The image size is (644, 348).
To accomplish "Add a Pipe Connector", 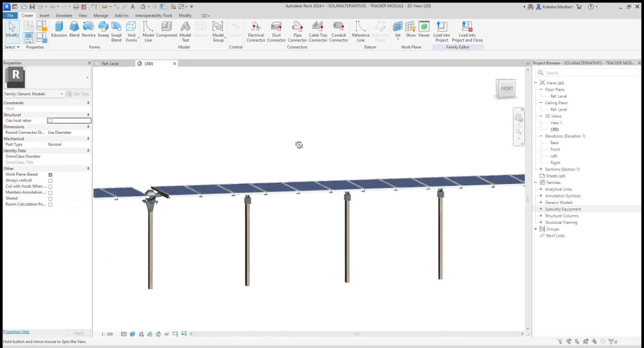I will click(297, 32).
